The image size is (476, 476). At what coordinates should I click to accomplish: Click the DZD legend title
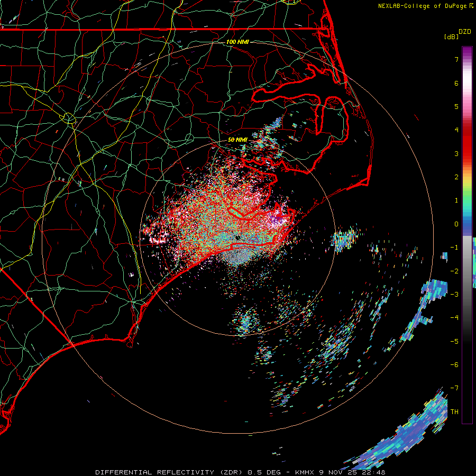coord(465,32)
